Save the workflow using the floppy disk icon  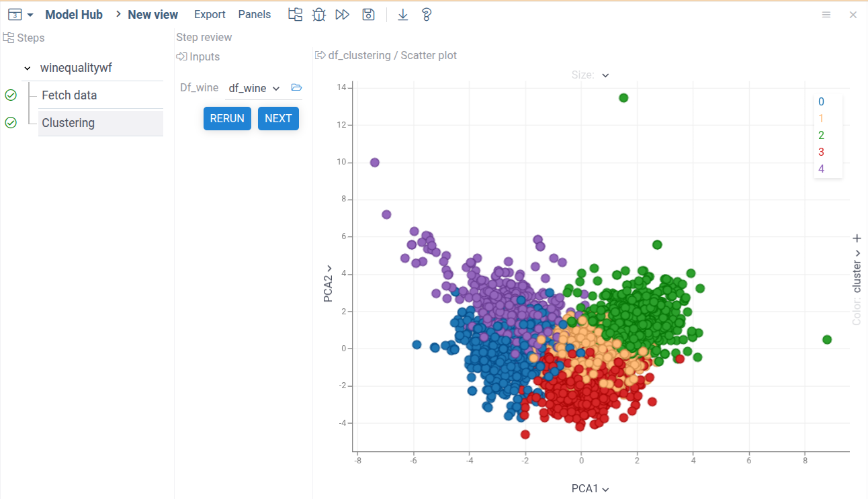point(368,13)
